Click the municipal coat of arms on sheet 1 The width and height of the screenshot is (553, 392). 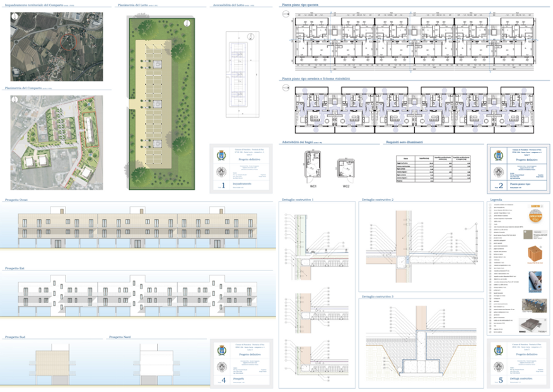point(220,155)
